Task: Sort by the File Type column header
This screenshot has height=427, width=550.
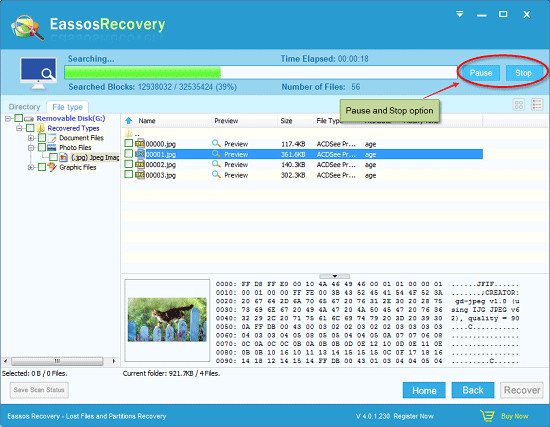Action: tap(328, 121)
